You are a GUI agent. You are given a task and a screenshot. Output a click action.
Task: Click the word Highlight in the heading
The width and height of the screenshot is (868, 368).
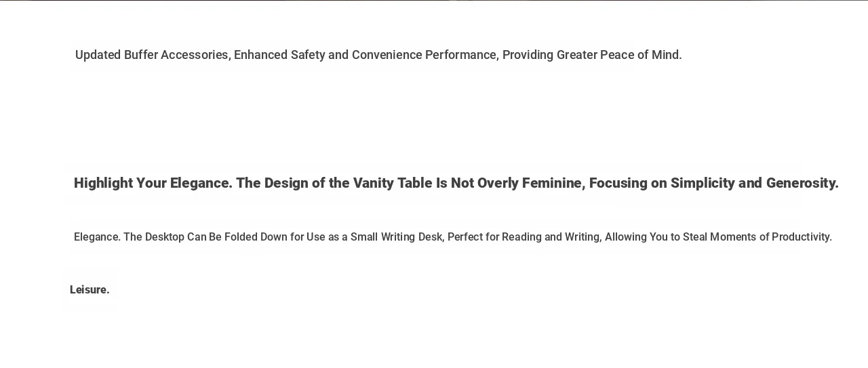tap(103, 183)
